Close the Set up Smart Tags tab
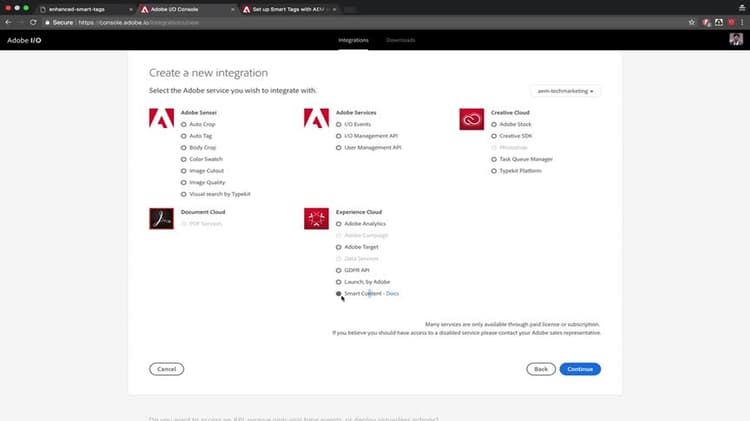Image resolution: width=750 pixels, height=421 pixels. [334, 9]
